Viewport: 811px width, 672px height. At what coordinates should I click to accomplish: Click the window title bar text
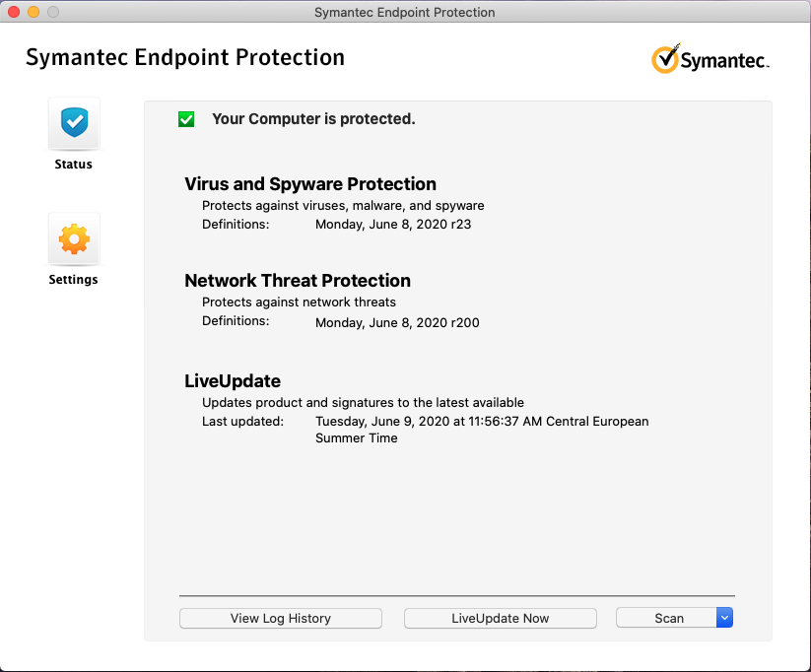405,13
